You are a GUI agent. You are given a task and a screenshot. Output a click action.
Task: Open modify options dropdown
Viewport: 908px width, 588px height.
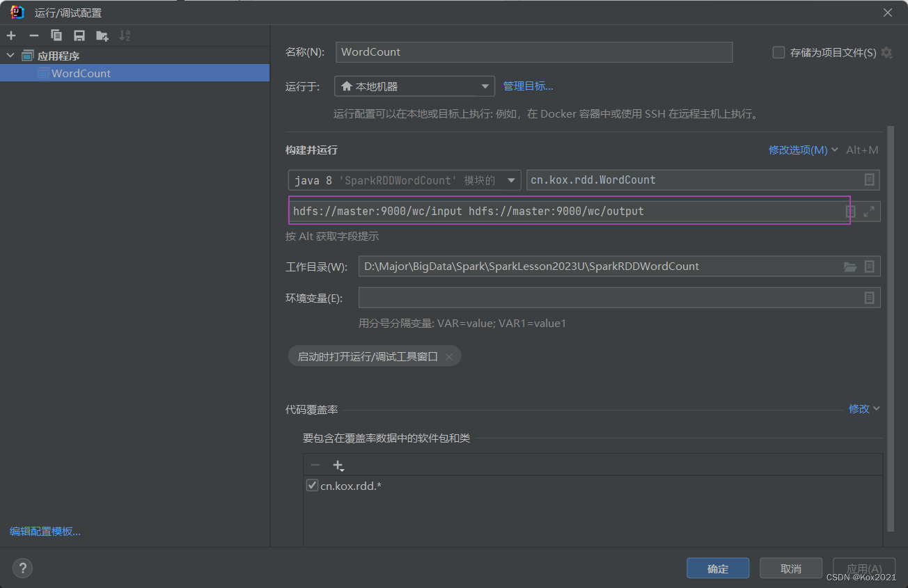[803, 150]
